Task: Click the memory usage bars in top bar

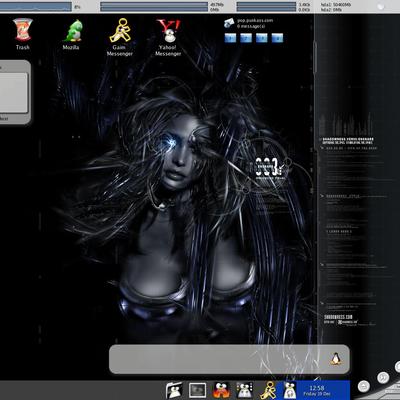Action: (x=154, y=7)
